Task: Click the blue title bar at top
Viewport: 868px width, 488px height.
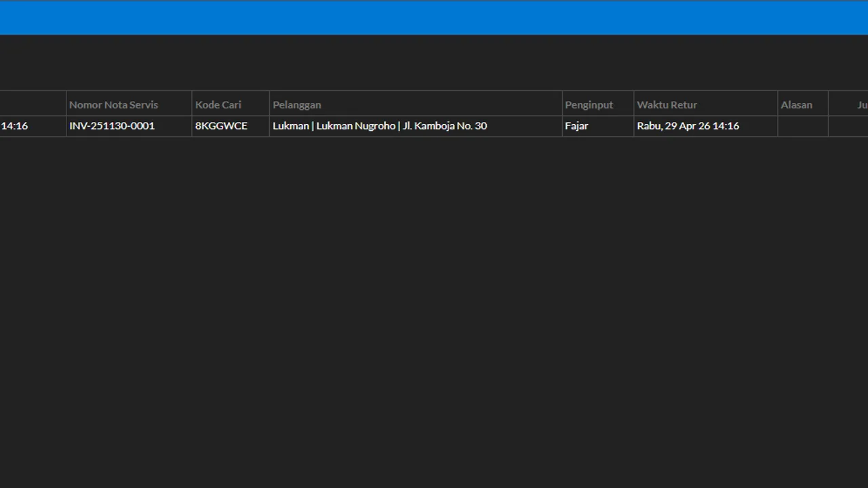Action: 434,18
